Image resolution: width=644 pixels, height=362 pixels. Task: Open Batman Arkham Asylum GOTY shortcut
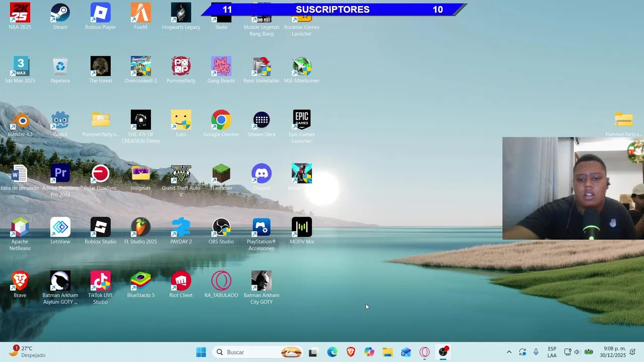point(60,282)
